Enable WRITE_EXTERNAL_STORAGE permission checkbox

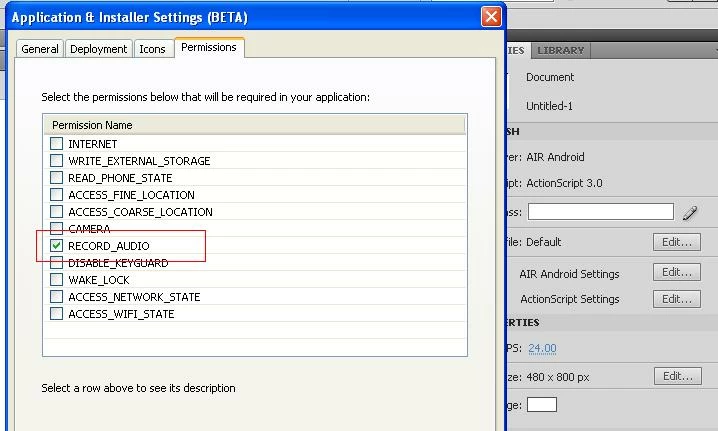coord(56,160)
